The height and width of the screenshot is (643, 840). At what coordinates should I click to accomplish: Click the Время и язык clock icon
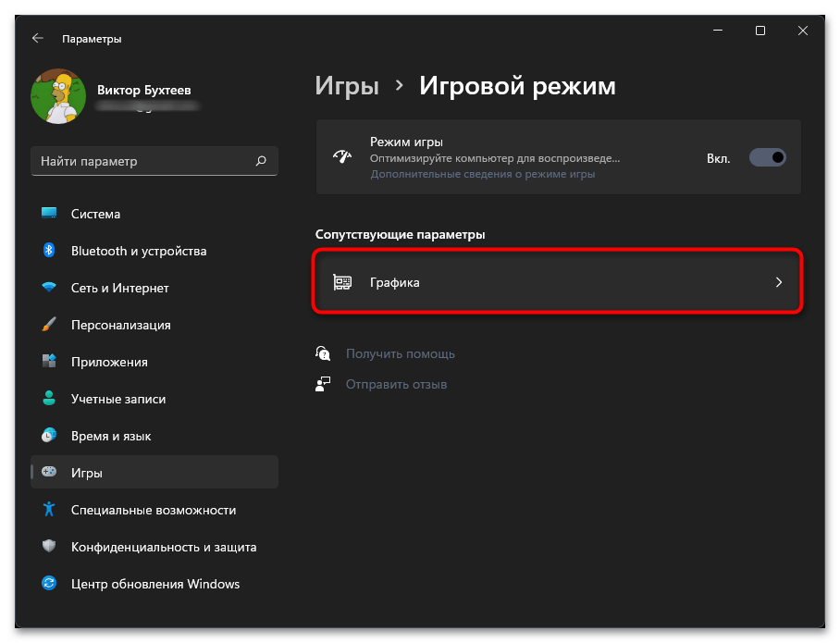pos(49,435)
